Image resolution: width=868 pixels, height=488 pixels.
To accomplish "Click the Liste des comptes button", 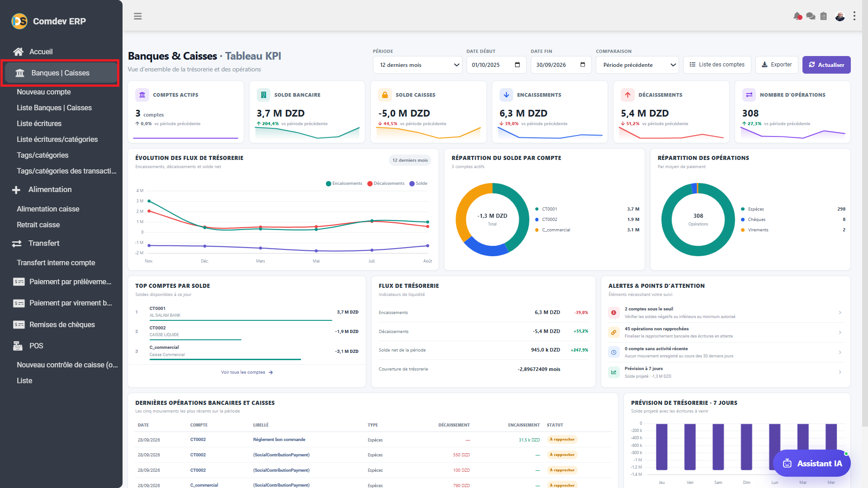I will [x=717, y=65].
